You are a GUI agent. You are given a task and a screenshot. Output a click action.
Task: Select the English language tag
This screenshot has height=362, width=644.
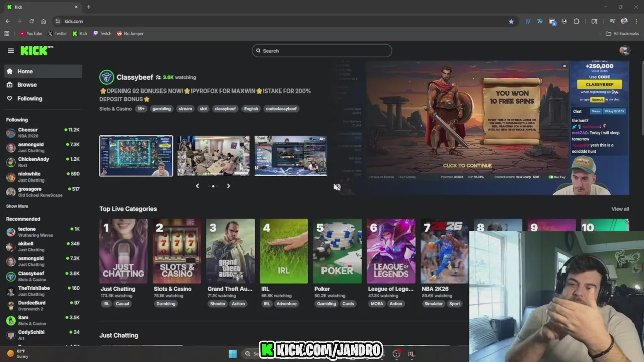coord(251,109)
